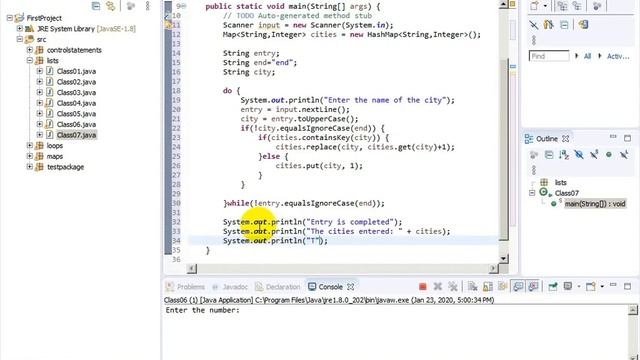Click editor vertical scrollbar down arrow
The height and width of the screenshot is (360, 640).
pos(504,258)
